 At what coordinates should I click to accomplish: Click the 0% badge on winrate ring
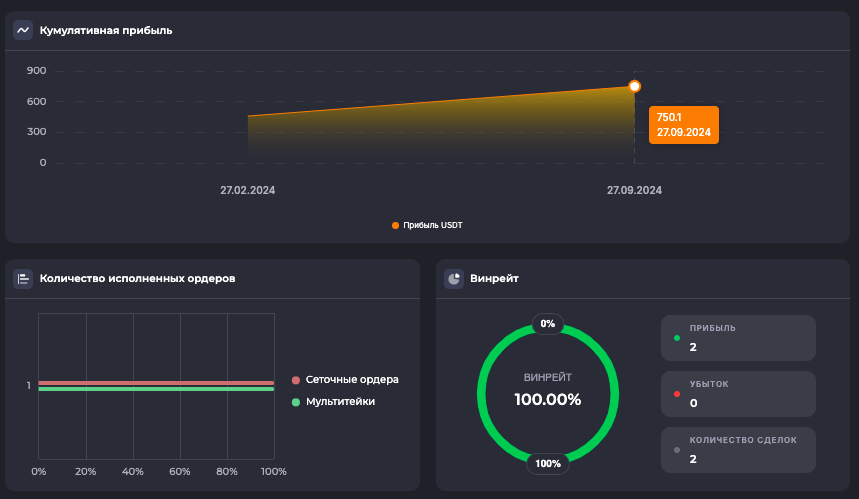[547, 324]
